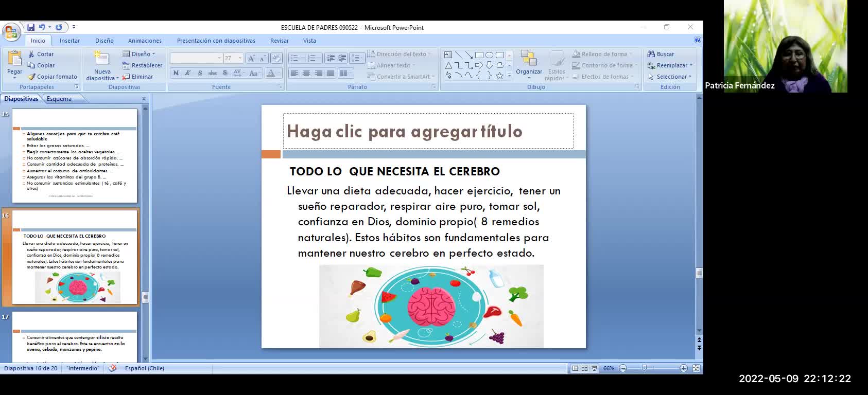
Task: Switch to Animaciones tab
Action: click(145, 41)
